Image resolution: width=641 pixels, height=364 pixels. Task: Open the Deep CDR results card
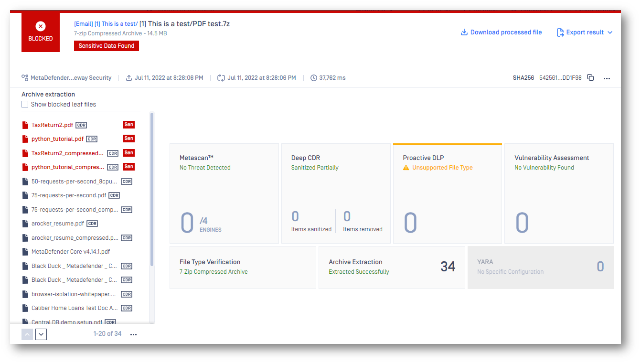click(336, 193)
